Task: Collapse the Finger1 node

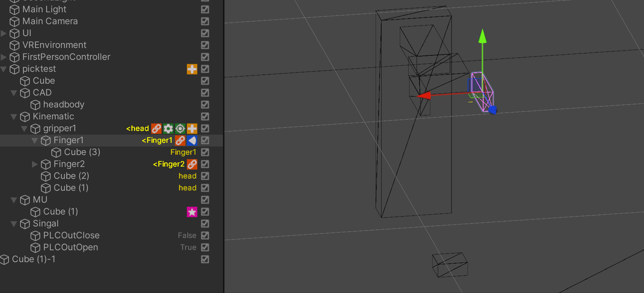Action: 35,141
